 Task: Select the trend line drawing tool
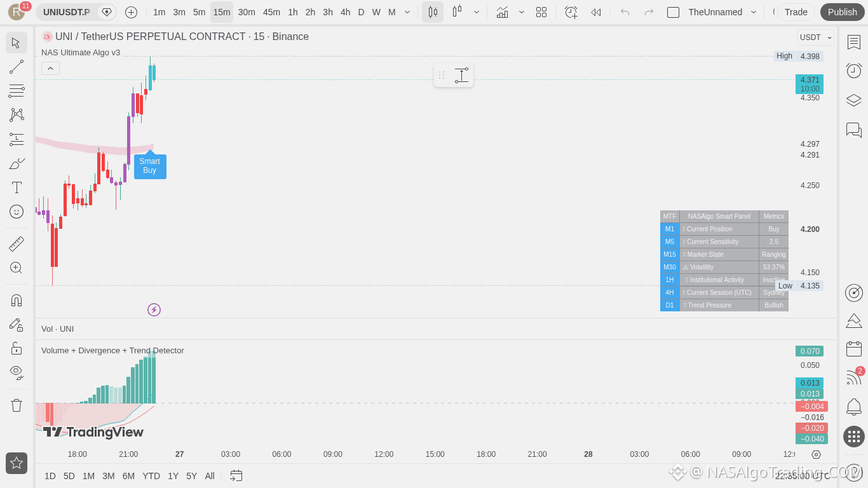coord(17,67)
